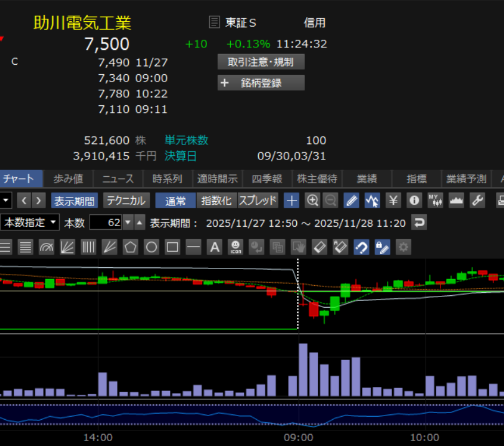Screen dimensions: 504x446
Task: Select the pencil drawing tool icon
Action: point(352,201)
